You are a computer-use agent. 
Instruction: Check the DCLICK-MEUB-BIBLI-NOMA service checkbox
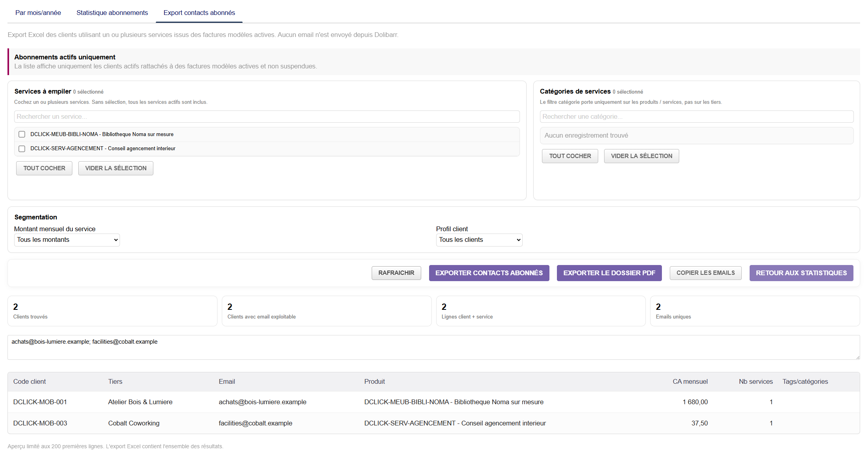pyautogui.click(x=22, y=134)
